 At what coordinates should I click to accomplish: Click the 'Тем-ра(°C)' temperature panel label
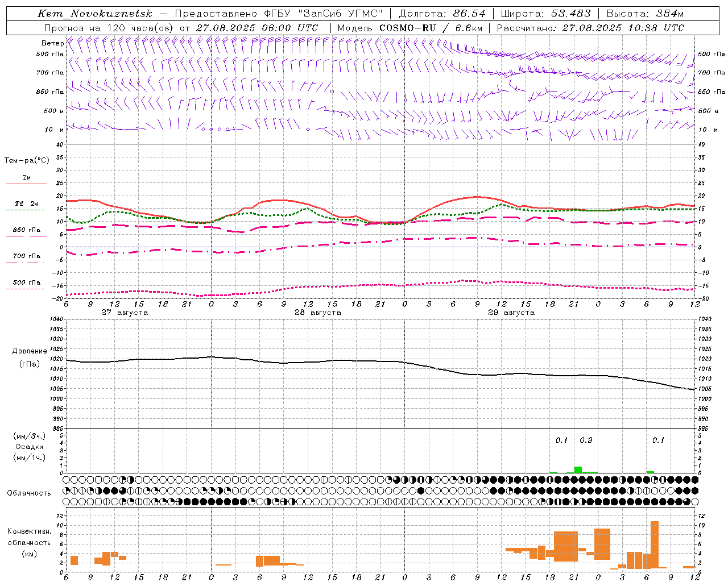tap(27, 161)
